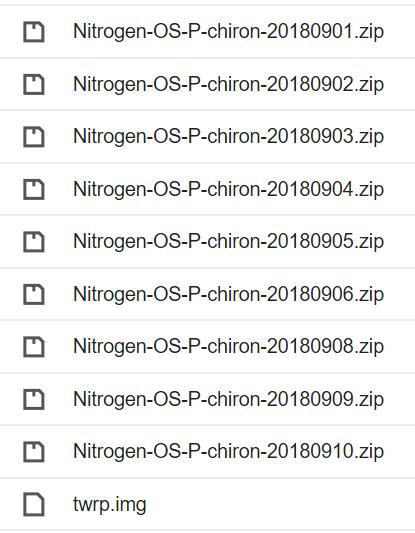Click file icon beside Nitrogen-OS-P-chiron-20180908.zip
The image size is (415, 533).
(x=34, y=347)
